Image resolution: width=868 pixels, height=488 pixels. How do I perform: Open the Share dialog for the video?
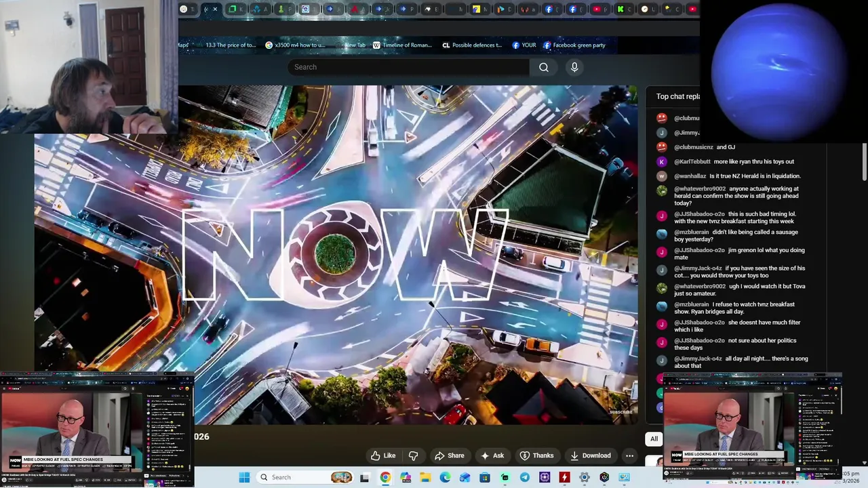[450, 455]
